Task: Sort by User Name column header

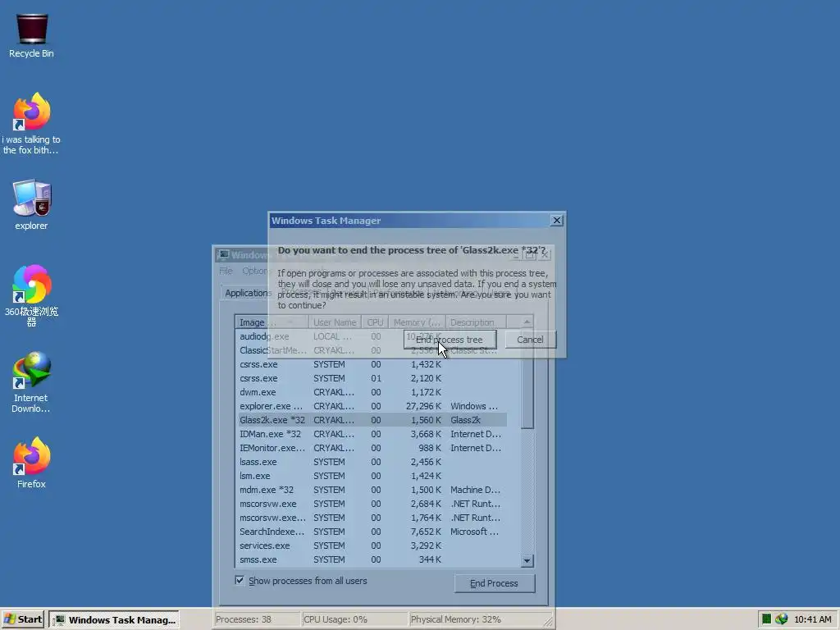Action: click(335, 322)
